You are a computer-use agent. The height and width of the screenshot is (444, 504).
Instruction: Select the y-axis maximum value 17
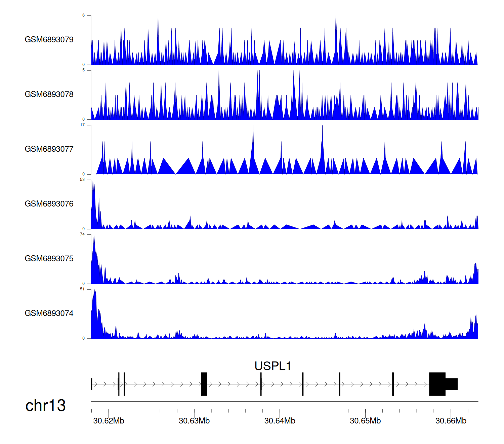(82, 125)
